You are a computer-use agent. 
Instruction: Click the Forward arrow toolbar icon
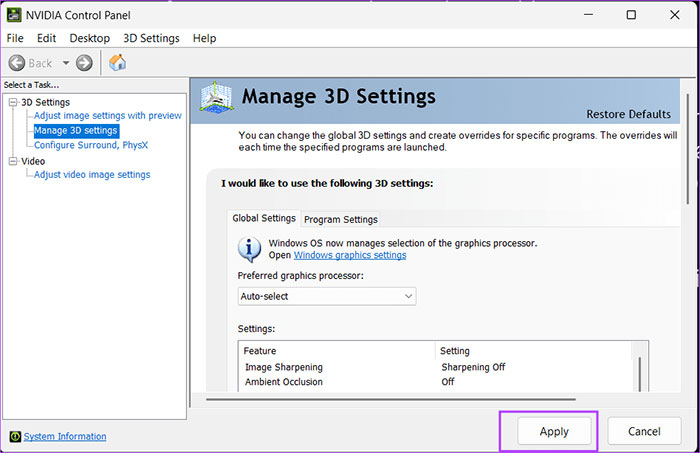coord(84,63)
